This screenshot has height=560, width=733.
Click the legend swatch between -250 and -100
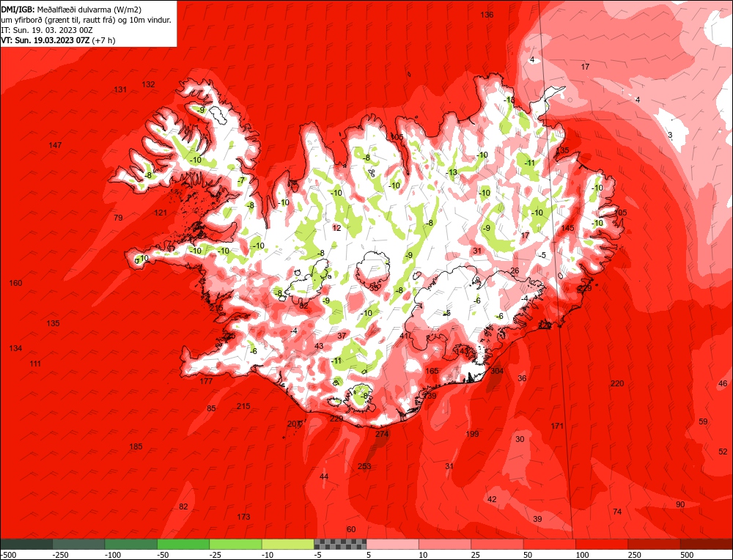(x=78, y=544)
